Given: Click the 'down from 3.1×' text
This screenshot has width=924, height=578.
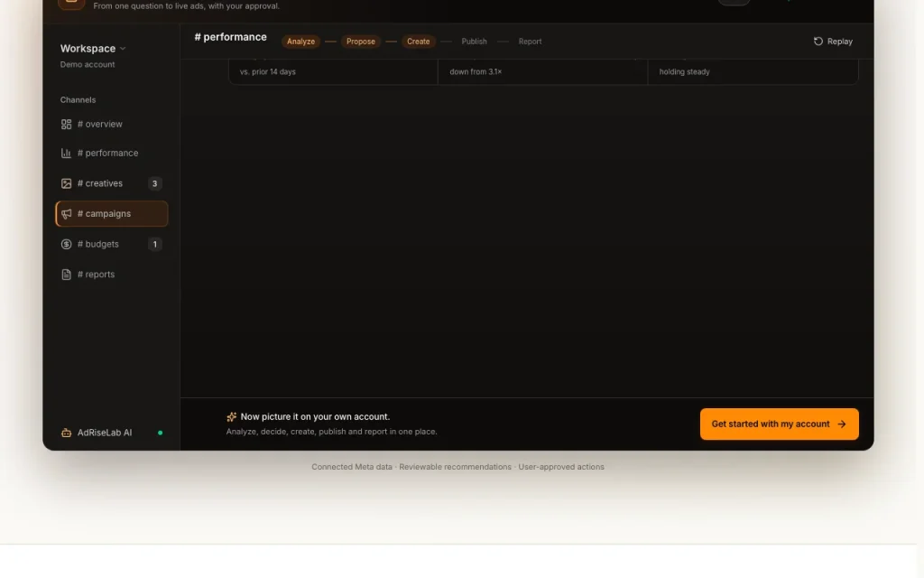Looking at the screenshot, I should 476,72.
